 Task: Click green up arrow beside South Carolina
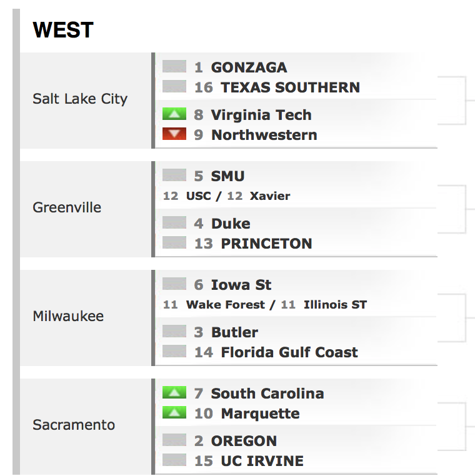[x=174, y=392]
